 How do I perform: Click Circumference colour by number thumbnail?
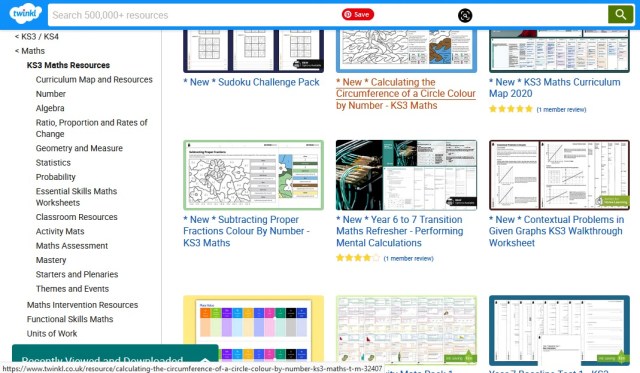coord(406,51)
